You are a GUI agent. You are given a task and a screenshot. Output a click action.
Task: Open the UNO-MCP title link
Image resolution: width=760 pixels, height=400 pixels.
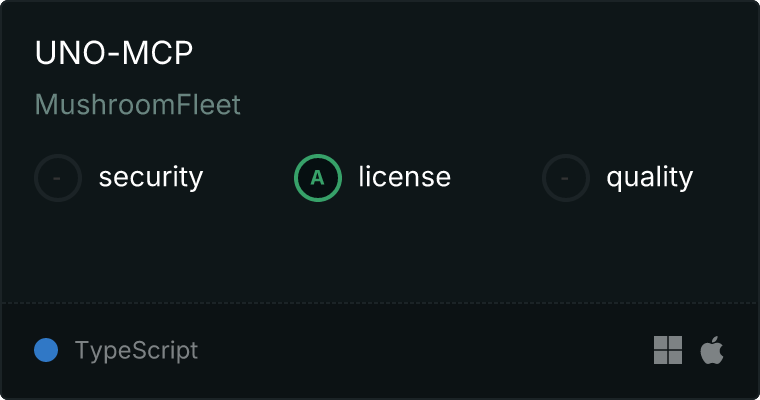tap(114, 54)
